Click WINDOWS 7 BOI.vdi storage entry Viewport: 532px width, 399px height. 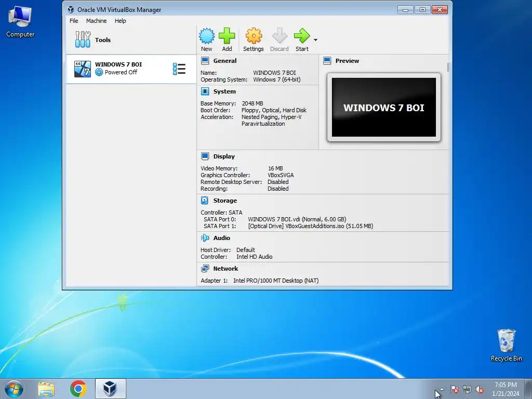pos(297,219)
